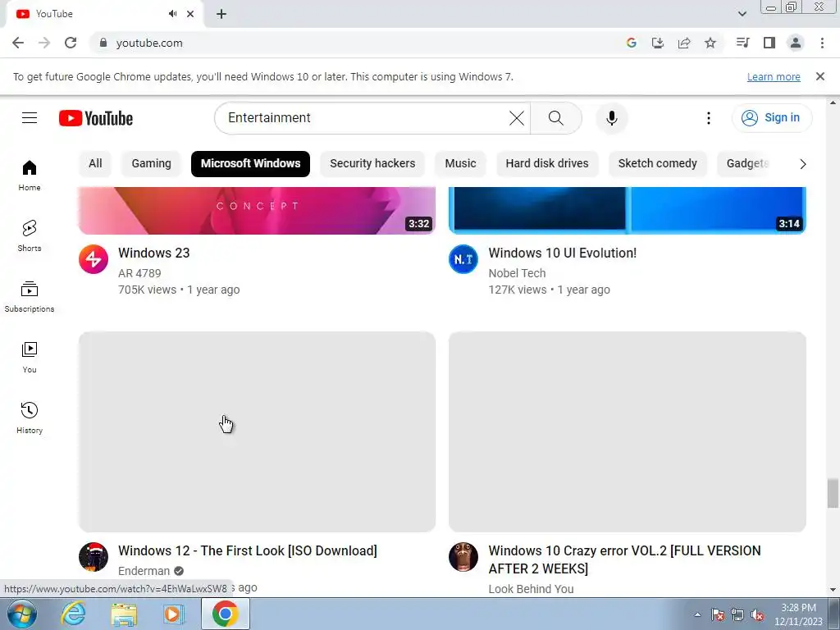Click the page vertical scrollbar thumb
Screen dimensions: 840x630
point(833,493)
